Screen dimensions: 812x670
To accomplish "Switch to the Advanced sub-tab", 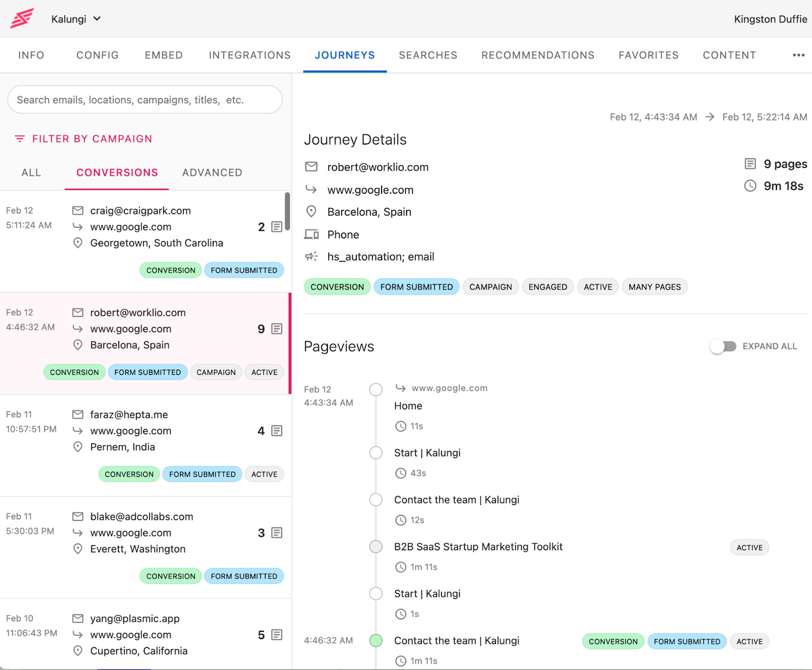I will tap(212, 172).
